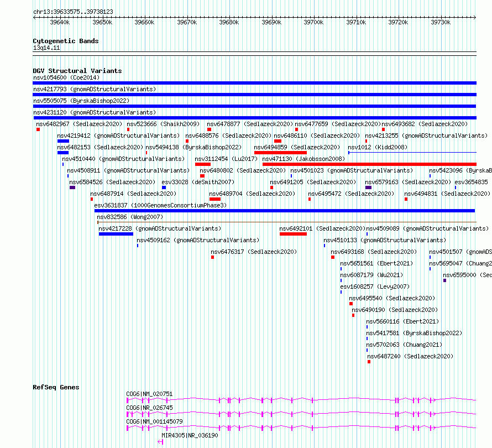
Task: Click red marker under nsv6493168
Action: pyautogui.click(x=333, y=257)
